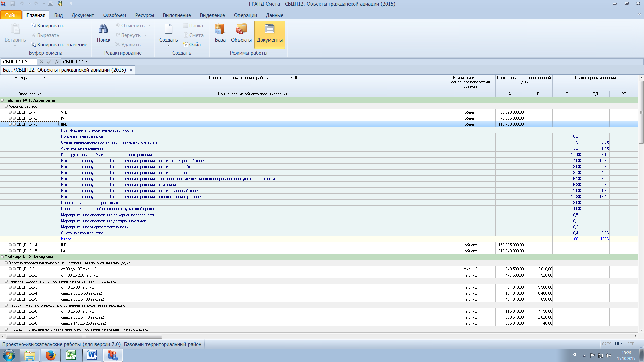
Task: Collapse Таблица № 1. Аэропорты section
Action: point(2,100)
